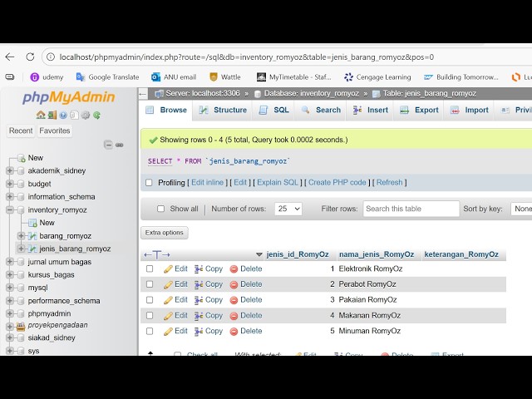Open udemy bookmark
The width and height of the screenshot is (532, 399).
[47, 77]
